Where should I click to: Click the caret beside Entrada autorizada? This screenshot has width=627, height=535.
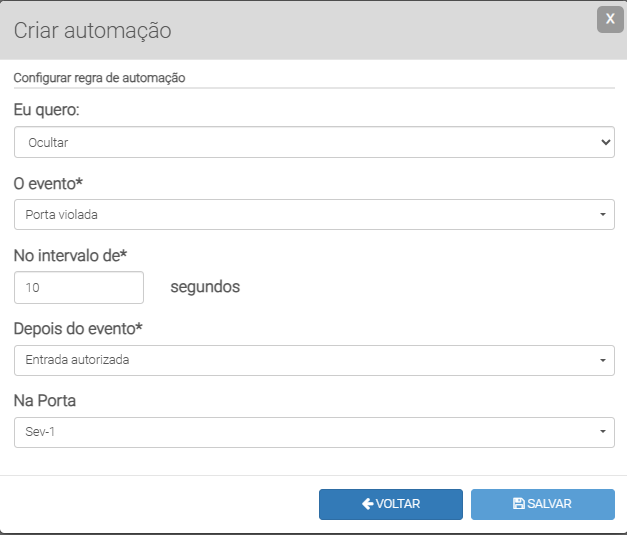click(x=603, y=360)
